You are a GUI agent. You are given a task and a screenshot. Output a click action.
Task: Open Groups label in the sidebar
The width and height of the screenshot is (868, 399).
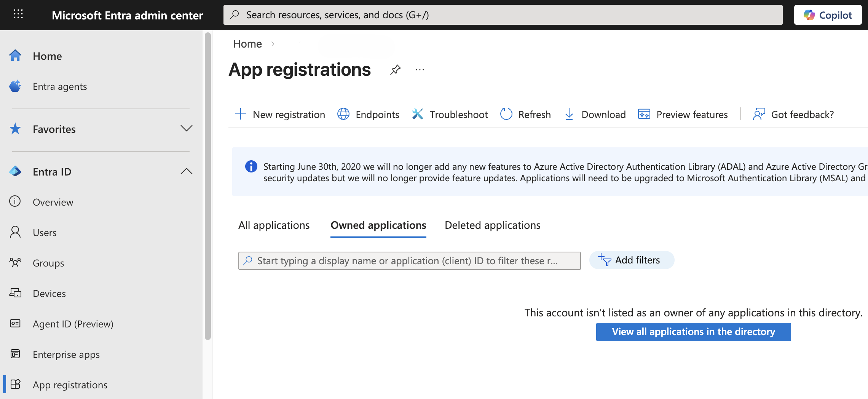(48, 263)
